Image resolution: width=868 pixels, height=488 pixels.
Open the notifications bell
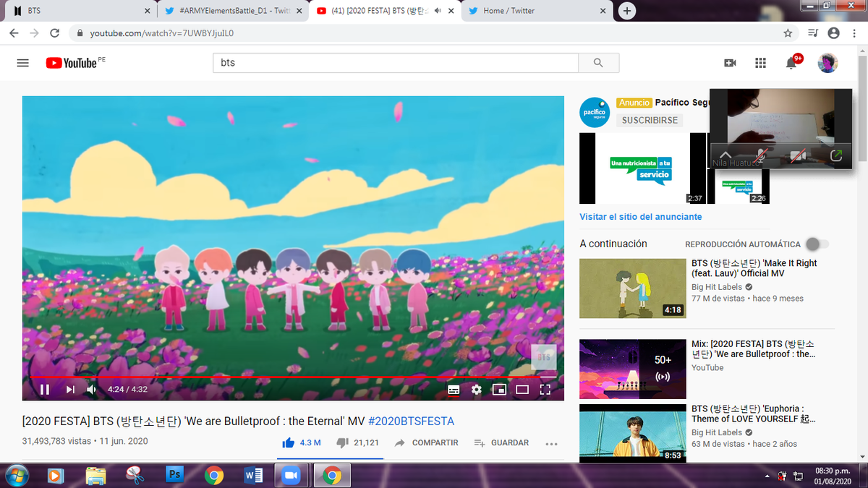point(791,63)
